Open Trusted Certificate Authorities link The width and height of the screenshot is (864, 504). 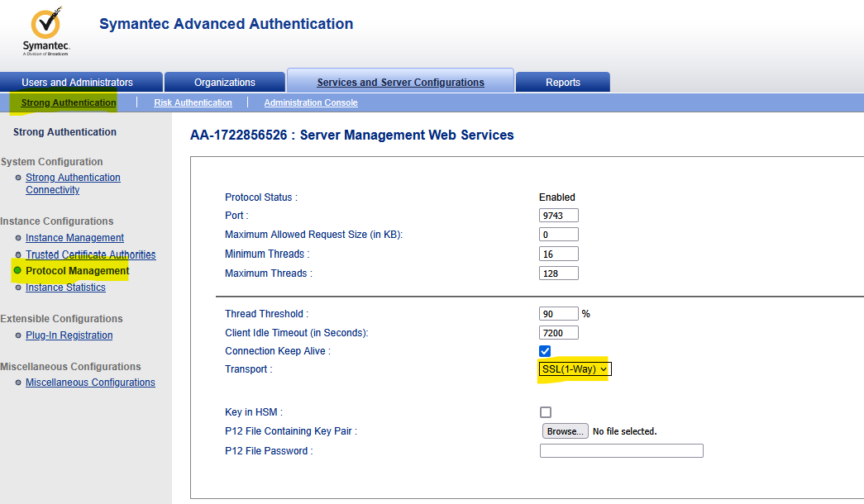click(90, 254)
